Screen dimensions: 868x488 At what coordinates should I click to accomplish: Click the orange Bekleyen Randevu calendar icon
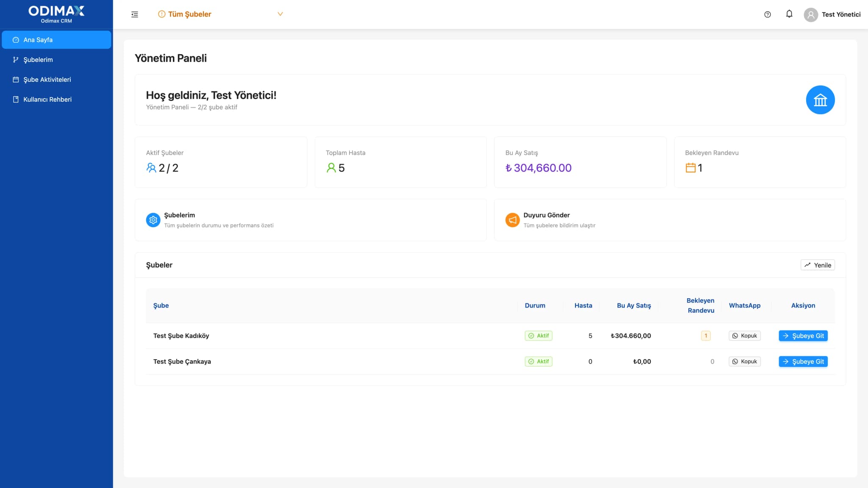pyautogui.click(x=690, y=168)
